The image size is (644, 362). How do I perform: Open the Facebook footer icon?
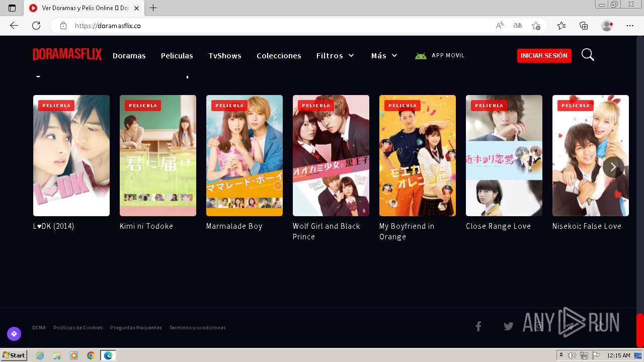(x=478, y=327)
